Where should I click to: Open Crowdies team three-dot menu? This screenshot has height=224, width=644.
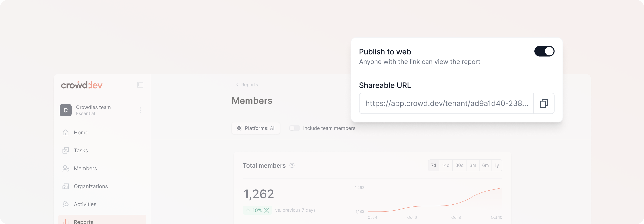coord(140,110)
